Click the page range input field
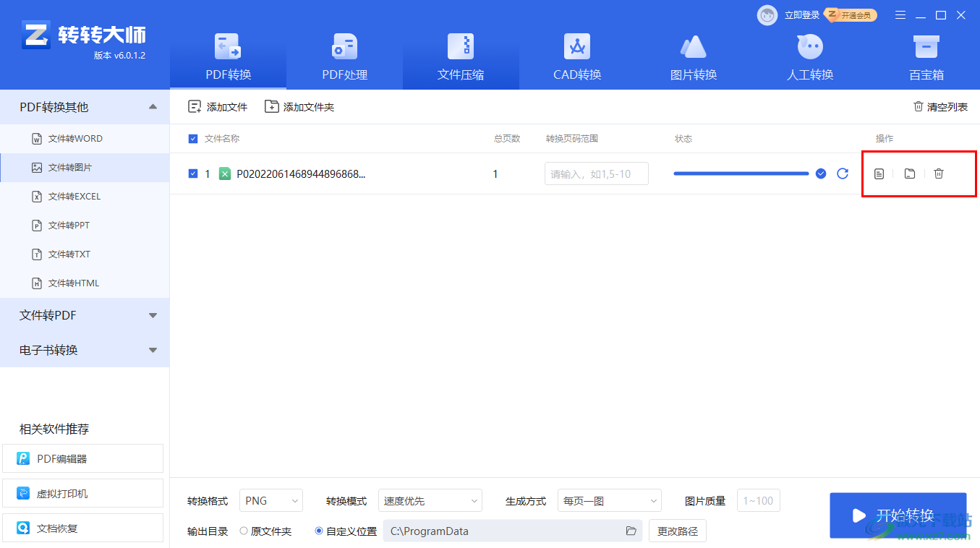 point(597,174)
